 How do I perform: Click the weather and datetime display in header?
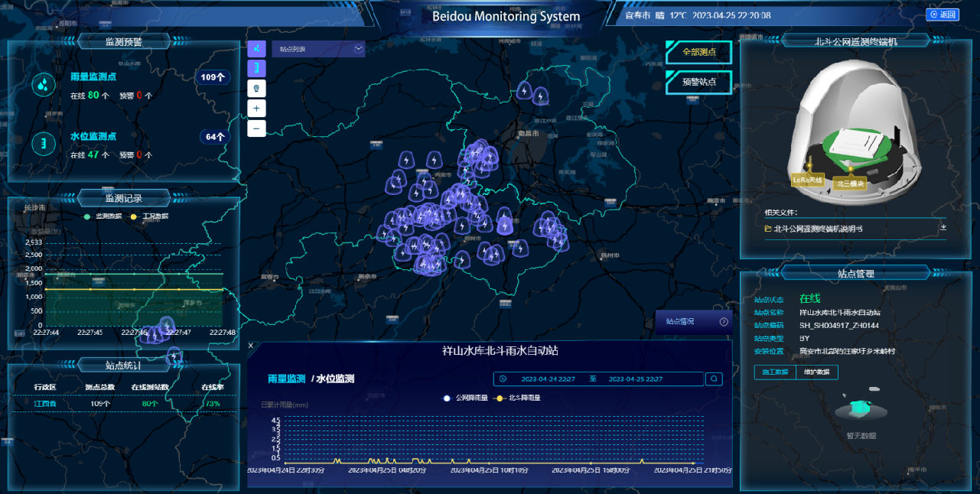(x=698, y=15)
